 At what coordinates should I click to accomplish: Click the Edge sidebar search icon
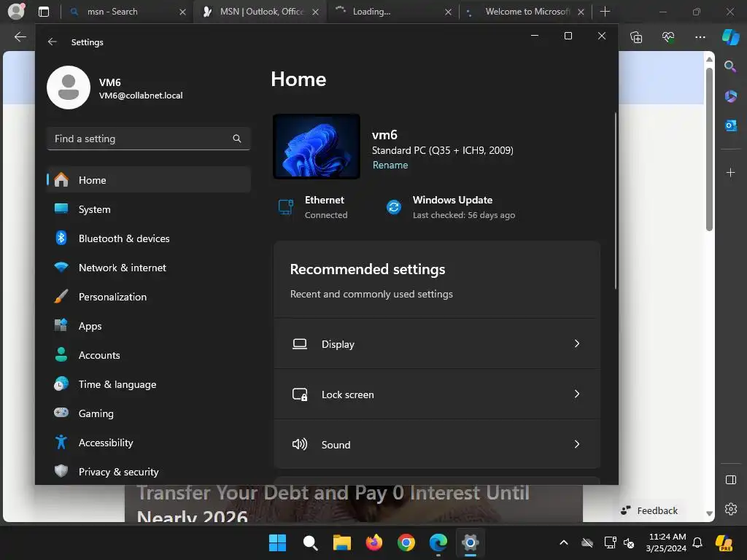pos(730,66)
